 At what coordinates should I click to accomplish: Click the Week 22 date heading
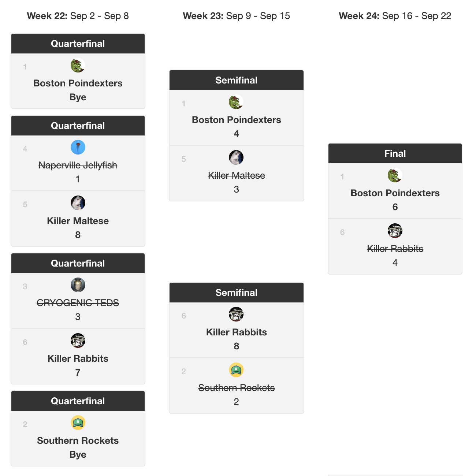coord(78,16)
